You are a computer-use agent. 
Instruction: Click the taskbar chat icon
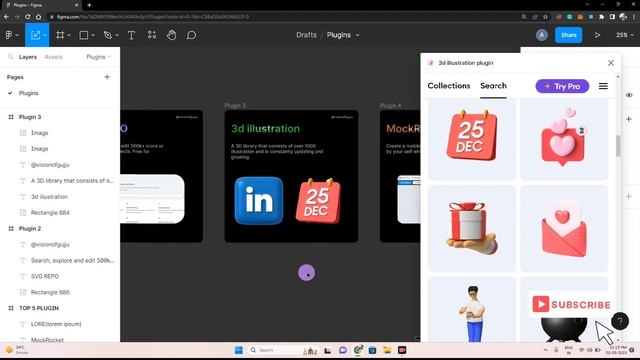coord(343,350)
